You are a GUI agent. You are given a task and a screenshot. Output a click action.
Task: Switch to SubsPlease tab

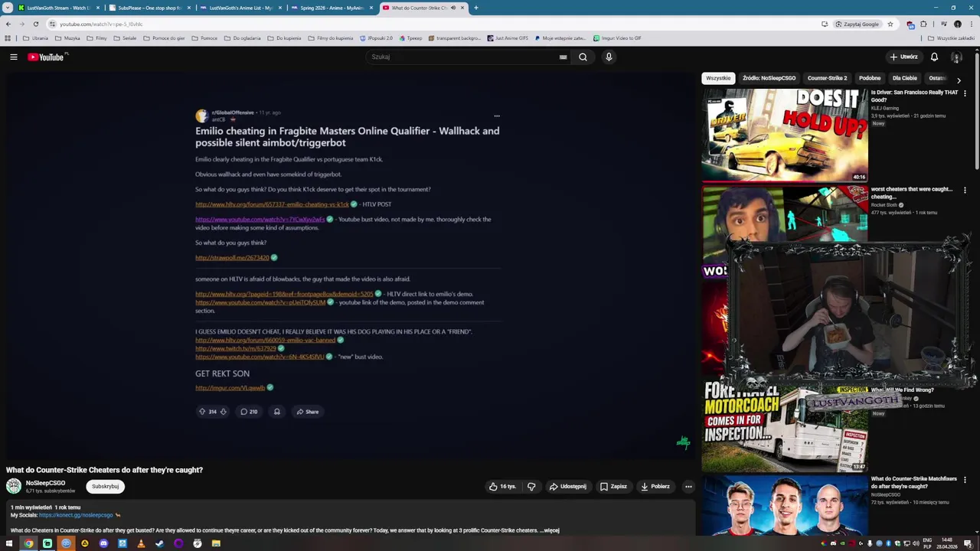coord(149,8)
